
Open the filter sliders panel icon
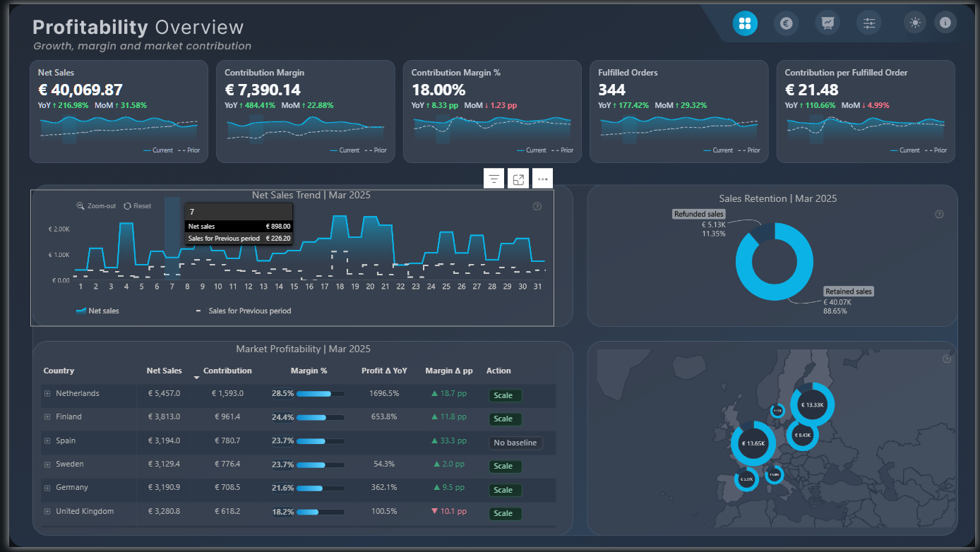pos(868,23)
